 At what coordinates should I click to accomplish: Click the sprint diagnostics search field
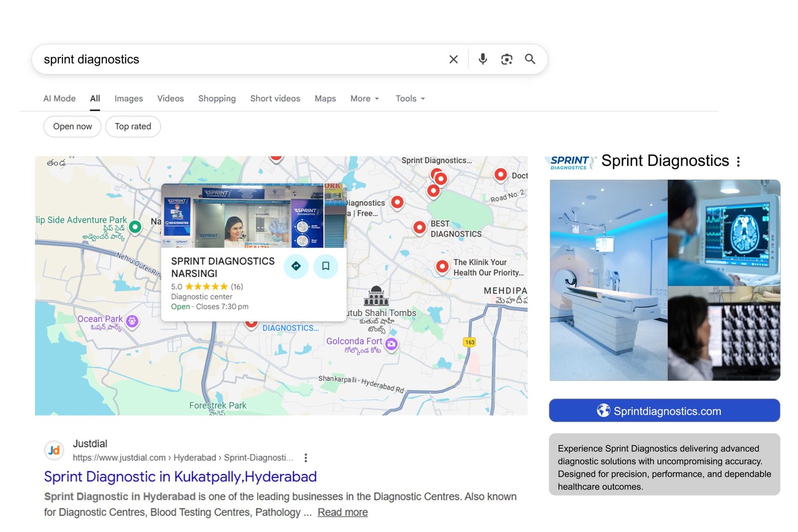click(x=239, y=59)
